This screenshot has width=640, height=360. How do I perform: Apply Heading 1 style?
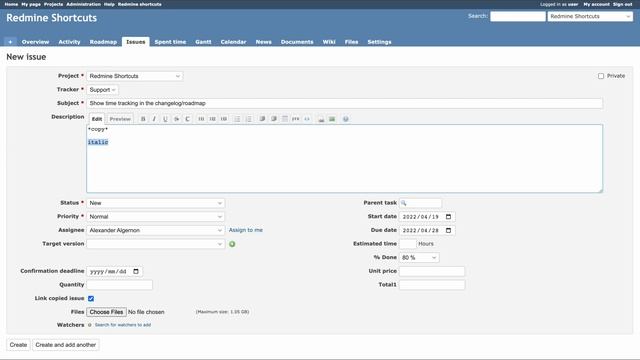coord(201,119)
